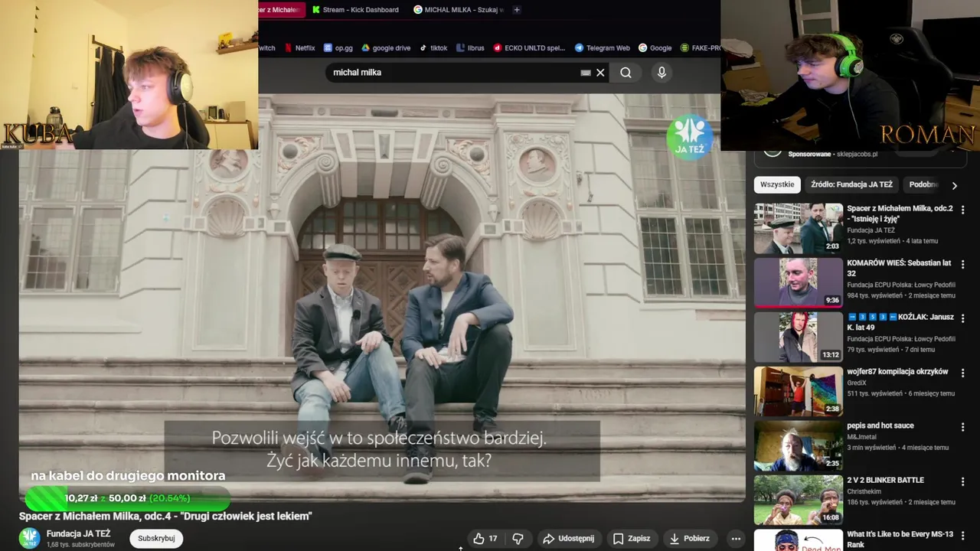
Task: Click title 'pepis and hot sauce'
Action: pos(880,426)
